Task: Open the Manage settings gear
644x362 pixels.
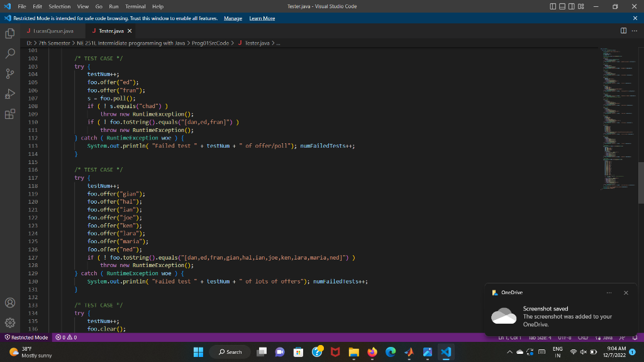Action: pos(9,322)
